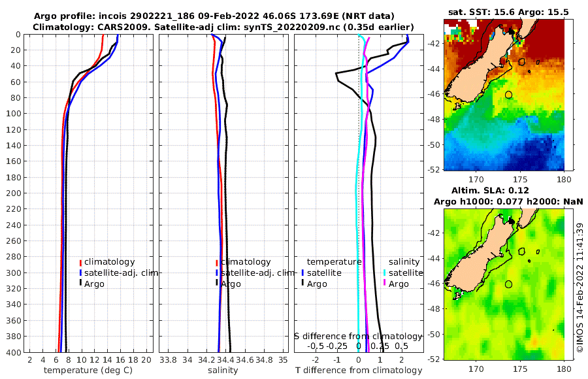This screenshot has width=588, height=379.
Task: Click the '170' longitude tick under the SLA map
Action: click(476, 369)
